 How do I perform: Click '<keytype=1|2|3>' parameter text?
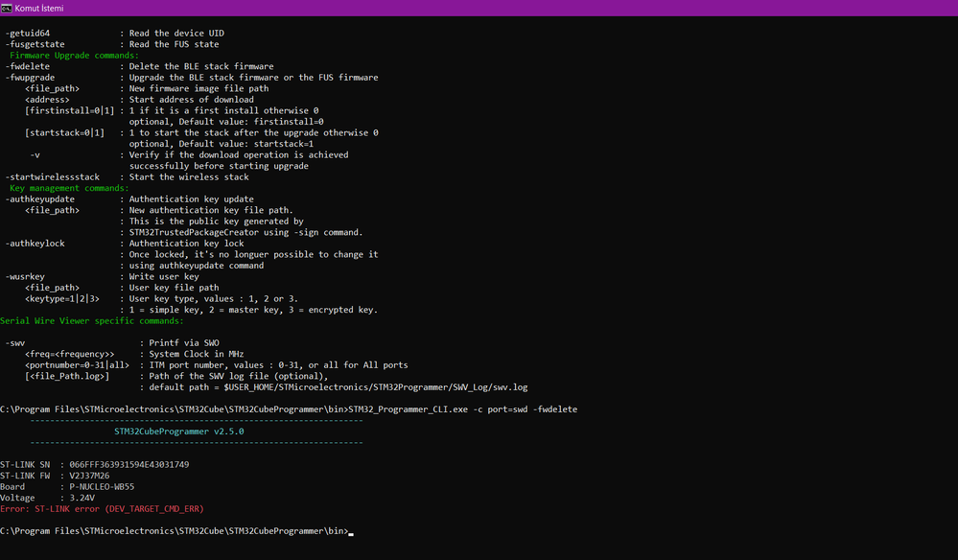[x=62, y=298]
